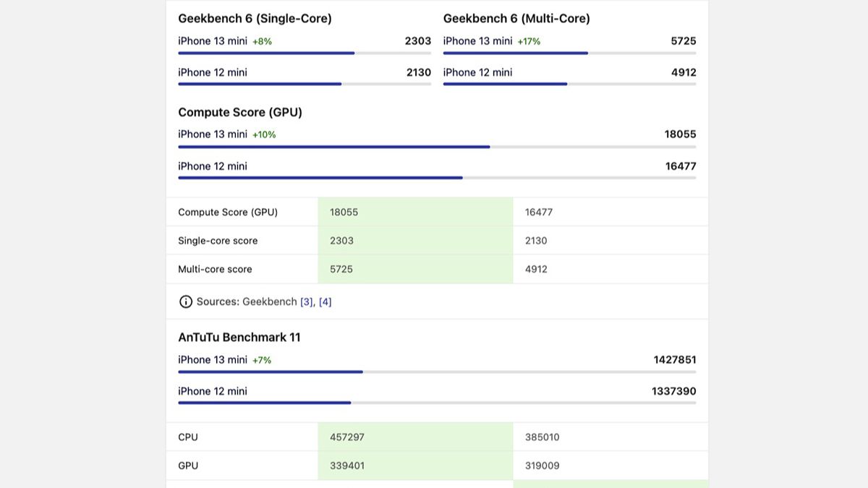Click the +7% label in AnTuTu chart
This screenshot has height=488, width=868.
pyautogui.click(x=262, y=360)
